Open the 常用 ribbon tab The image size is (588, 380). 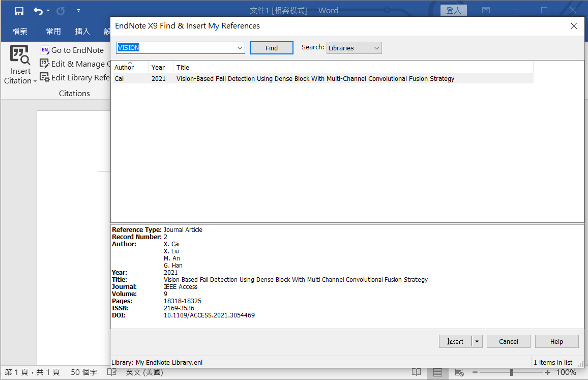click(53, 32)
